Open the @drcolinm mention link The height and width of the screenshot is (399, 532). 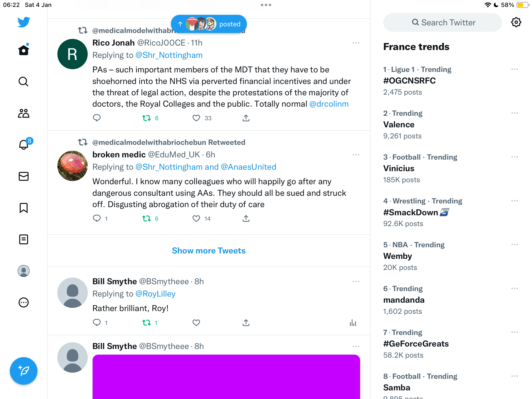(329, 104)
